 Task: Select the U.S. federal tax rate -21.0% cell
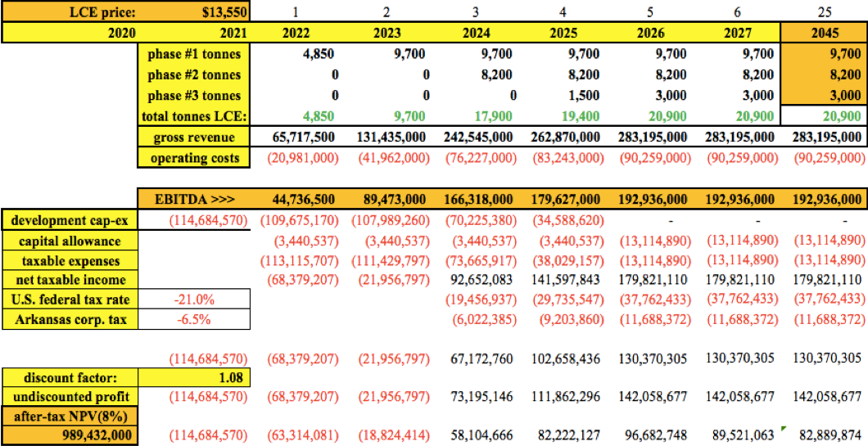click(196, 298)
